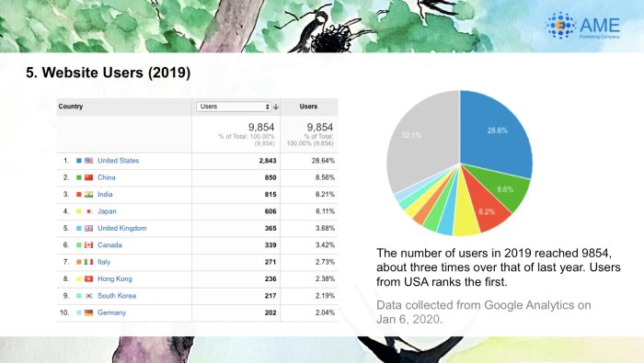Open the Hong Kong country link
This screenshot has width=644, height=363.
click(115, 279)
